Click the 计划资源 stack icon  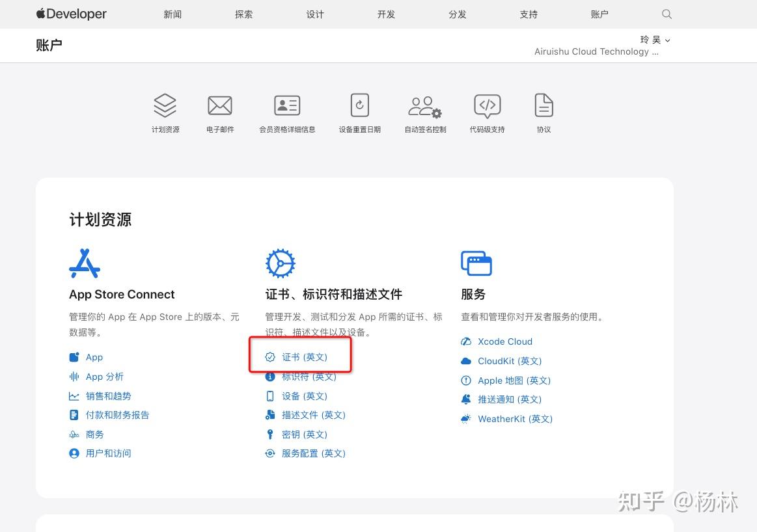[165, 105]
